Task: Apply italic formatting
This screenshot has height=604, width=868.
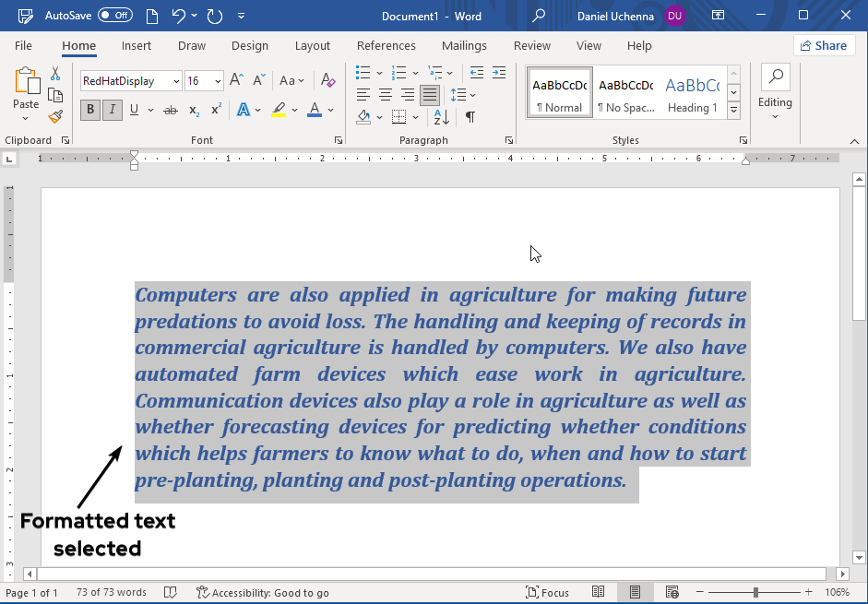Action: click(111, 110)
